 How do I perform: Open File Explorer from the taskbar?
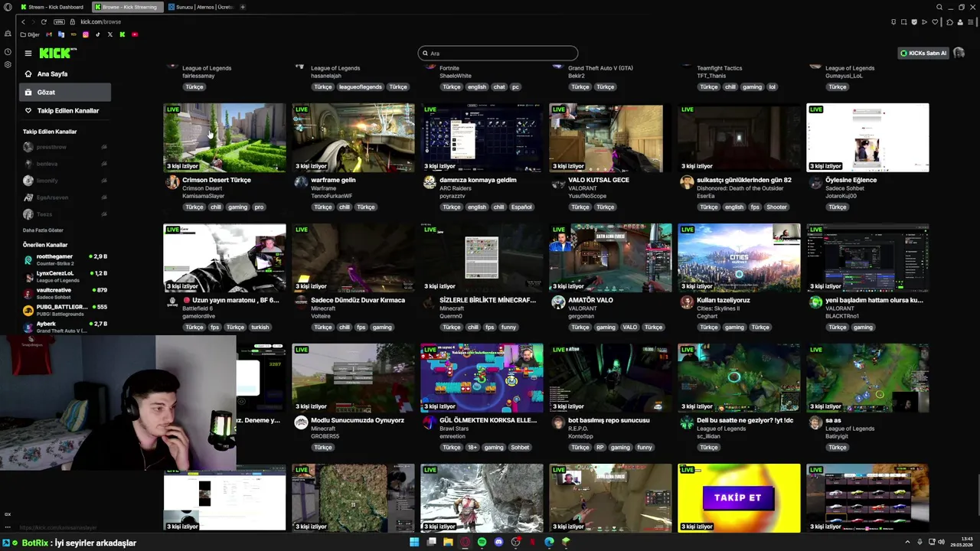(x=448, y=542)
